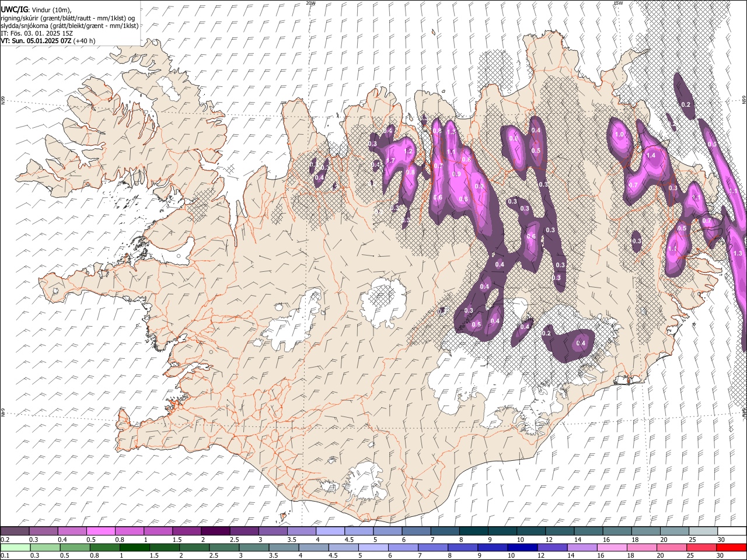747x560 pixels.
Task: Click the 1.7 snowfall value on map
Action: tap(390, 161)
